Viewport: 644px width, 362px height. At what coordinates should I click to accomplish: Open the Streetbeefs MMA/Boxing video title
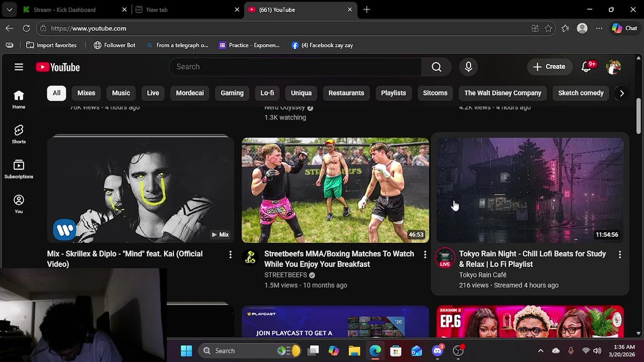coord(339,259)
